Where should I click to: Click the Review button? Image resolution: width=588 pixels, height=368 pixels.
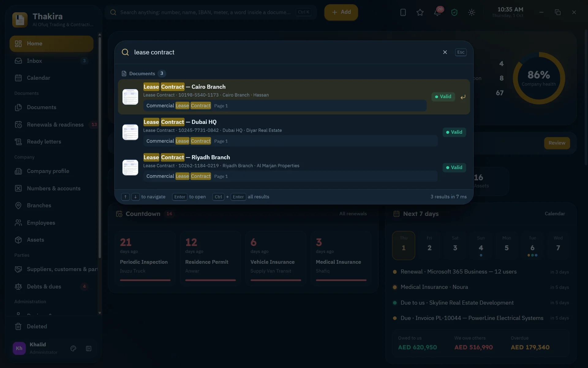[x=557, y=143]
